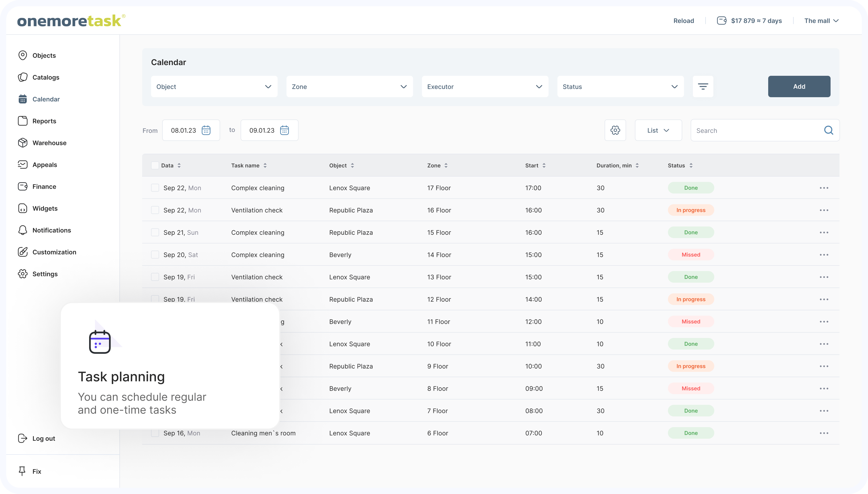Open the List view dropdown
The height and width of the screenshot is (494, 868).
pos(658,130)
